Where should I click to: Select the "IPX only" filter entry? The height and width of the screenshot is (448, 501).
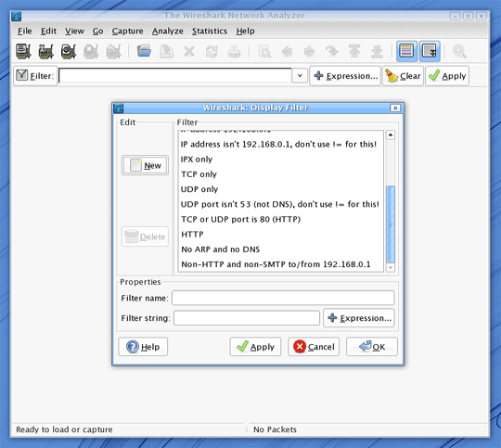(x=280, y=160)
